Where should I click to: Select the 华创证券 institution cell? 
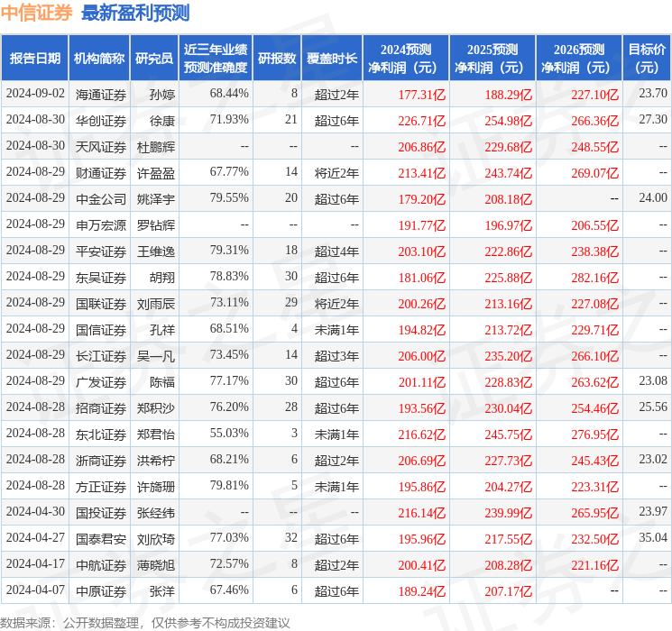tap(101, 121)
